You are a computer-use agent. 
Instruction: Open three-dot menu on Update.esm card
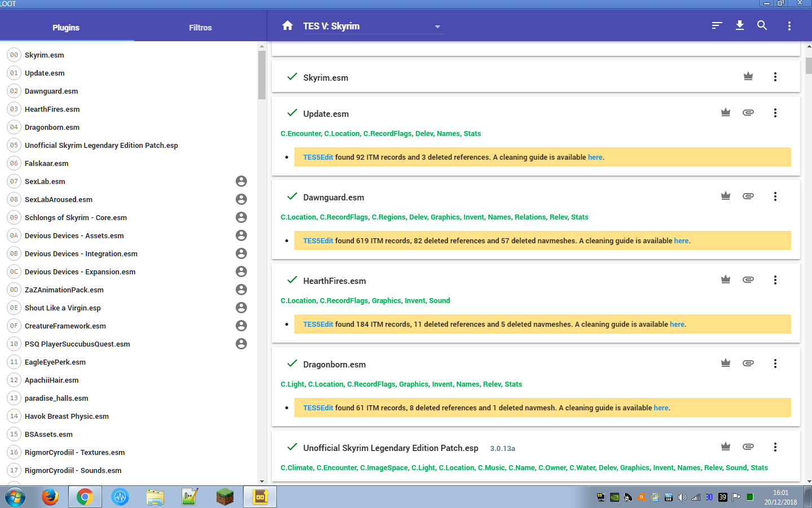point(775,113)
